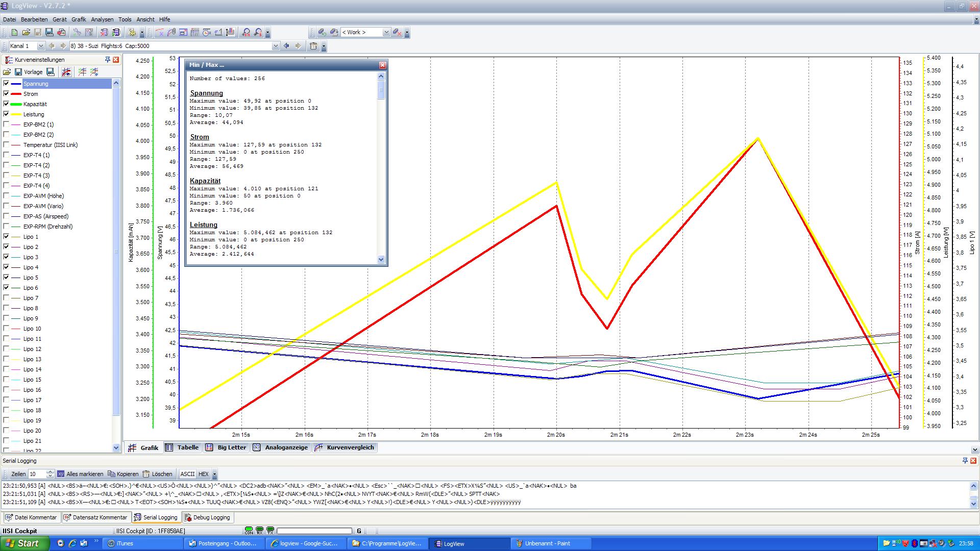Click the curve visibility eye icon in Kurveneinstellungen
980x551 pixels.
tap(66, 72)
